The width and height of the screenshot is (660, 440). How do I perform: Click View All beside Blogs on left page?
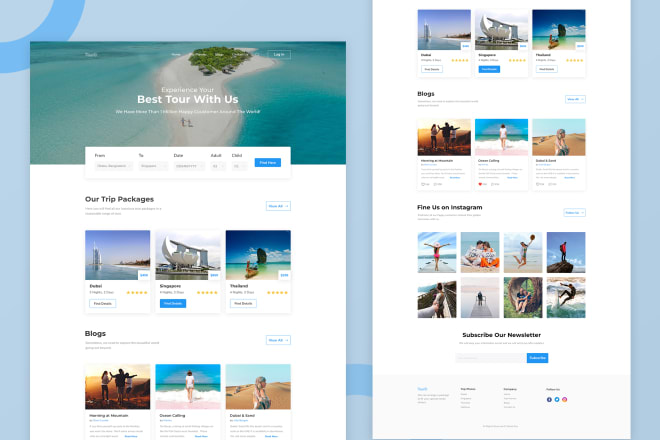[278, 340]
